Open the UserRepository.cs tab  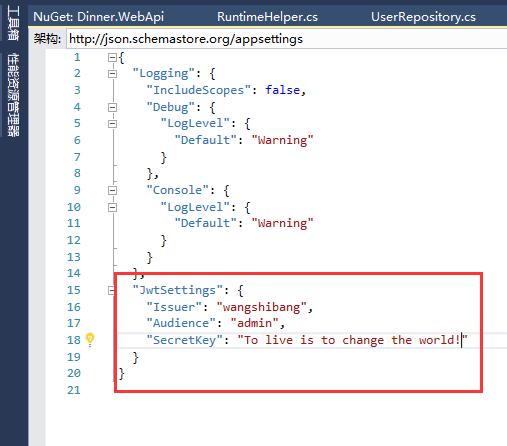[x=423, y=17]
